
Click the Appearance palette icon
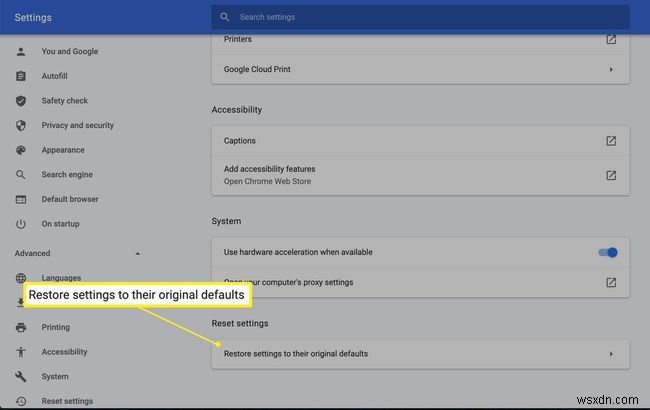point(21,150)
